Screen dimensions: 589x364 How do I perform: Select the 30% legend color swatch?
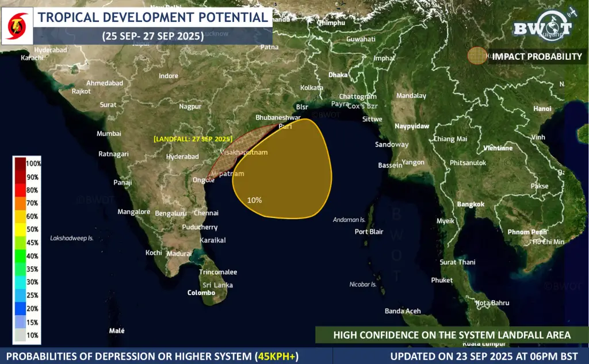pos(20,282)
